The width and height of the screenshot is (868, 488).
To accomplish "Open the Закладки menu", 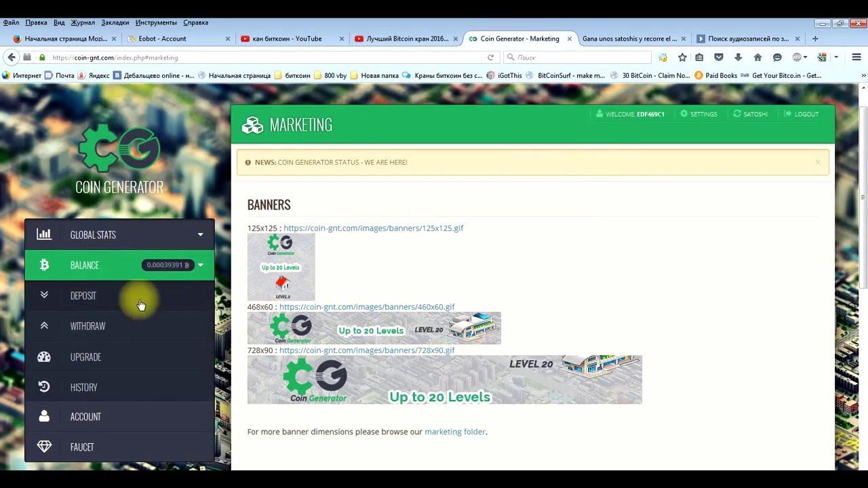I will point(115,22).
